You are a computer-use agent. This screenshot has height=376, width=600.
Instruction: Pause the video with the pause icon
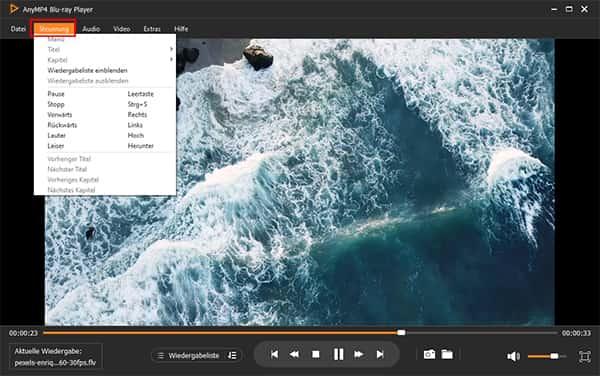[338, 354]
